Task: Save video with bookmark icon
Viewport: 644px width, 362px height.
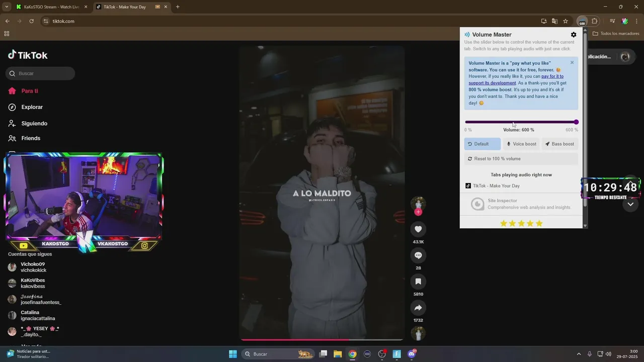Action: click(x=418, y=282)
